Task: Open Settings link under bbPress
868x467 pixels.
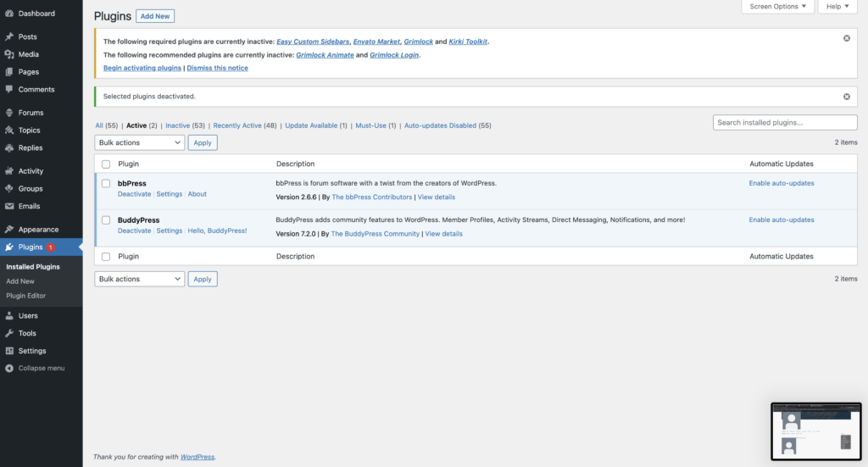Action: click(169, 194)
